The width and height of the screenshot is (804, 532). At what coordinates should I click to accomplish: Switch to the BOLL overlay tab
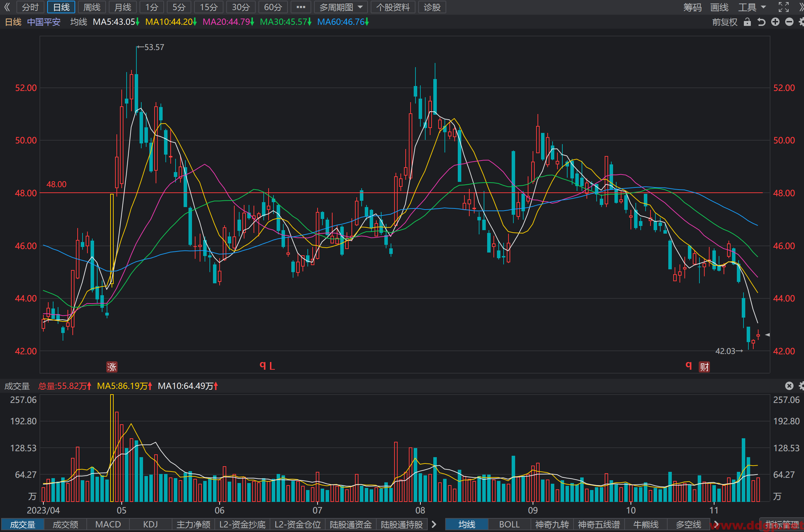[509, 524]
